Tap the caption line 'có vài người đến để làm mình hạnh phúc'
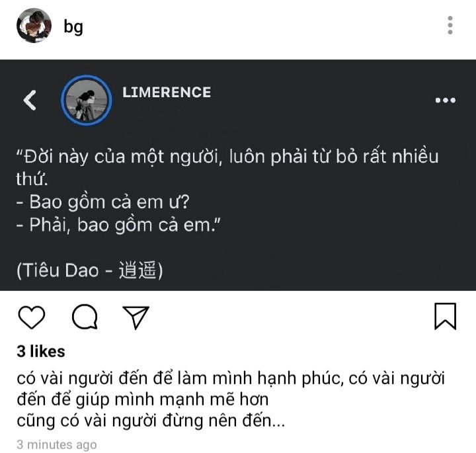476x453 pixels. (180, 379)
